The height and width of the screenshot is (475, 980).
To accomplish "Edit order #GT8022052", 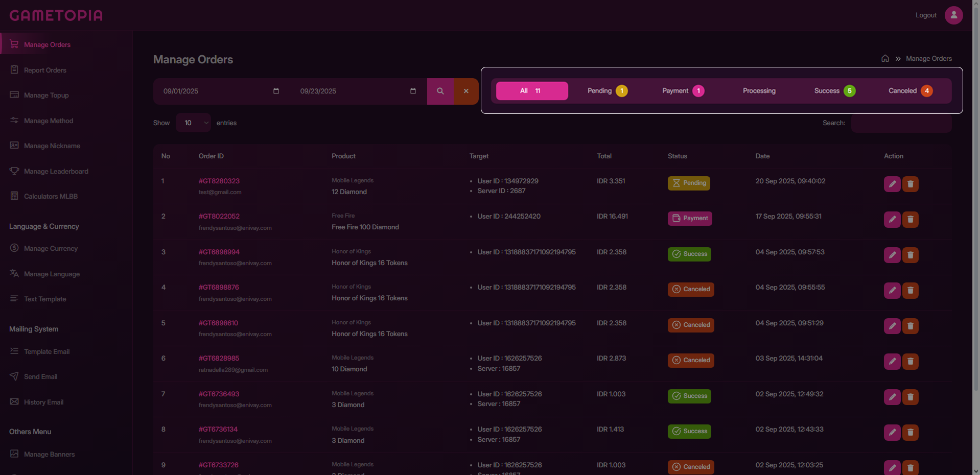I will point(892,220).
